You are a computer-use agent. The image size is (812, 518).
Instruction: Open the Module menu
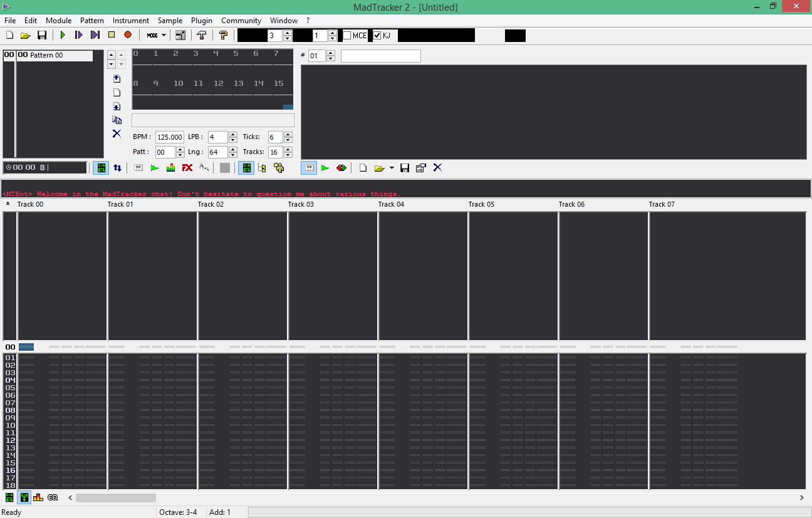(x=59, y=21)
